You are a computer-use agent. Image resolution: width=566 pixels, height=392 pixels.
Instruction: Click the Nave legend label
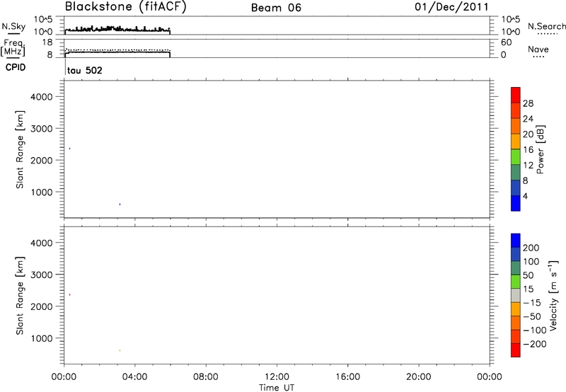(x=538, y=50)
